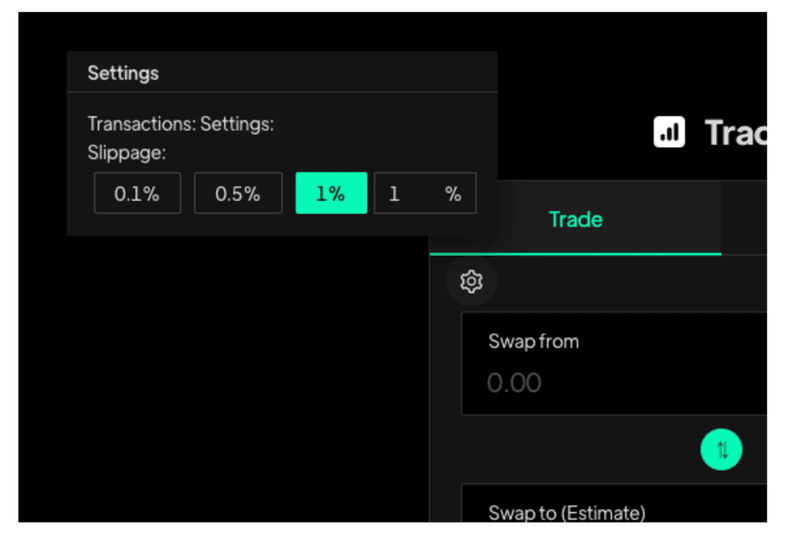
Task: Click the Trac heading beside chart icon
Action: pyautogui.click(x=735, y=133)
